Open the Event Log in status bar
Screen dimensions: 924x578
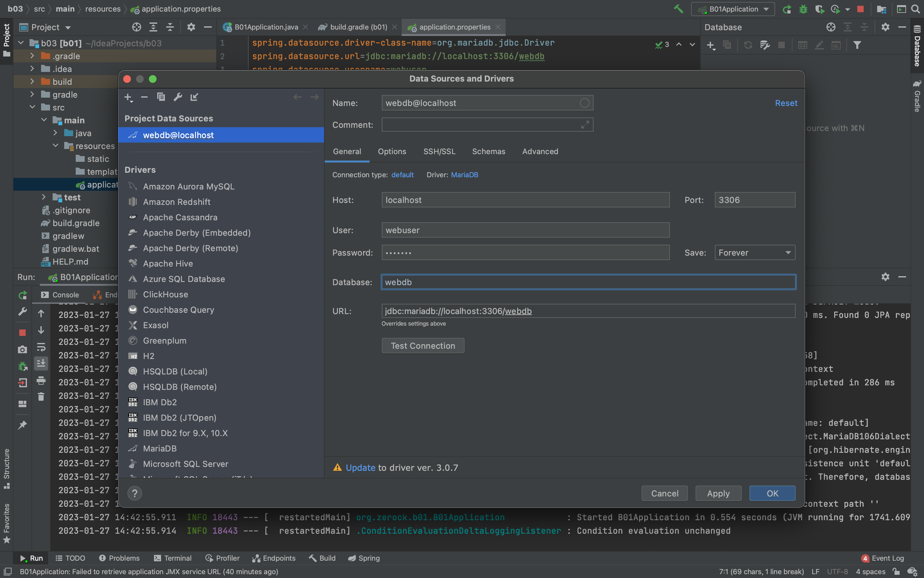point(882,558)
